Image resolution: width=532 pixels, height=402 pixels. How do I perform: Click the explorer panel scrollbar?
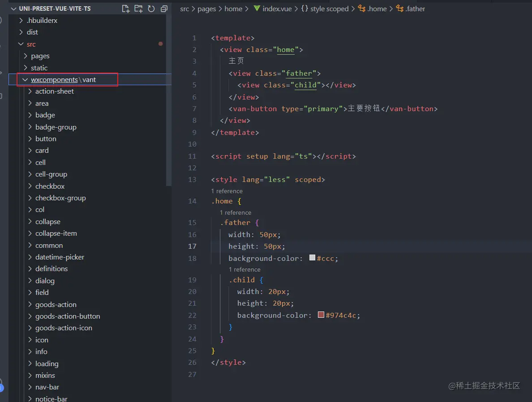coord(169,100)
